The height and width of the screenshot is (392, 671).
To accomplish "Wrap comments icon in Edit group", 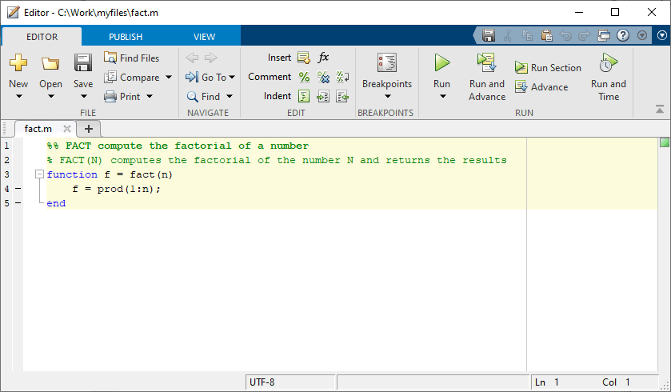I will (342, 77).
